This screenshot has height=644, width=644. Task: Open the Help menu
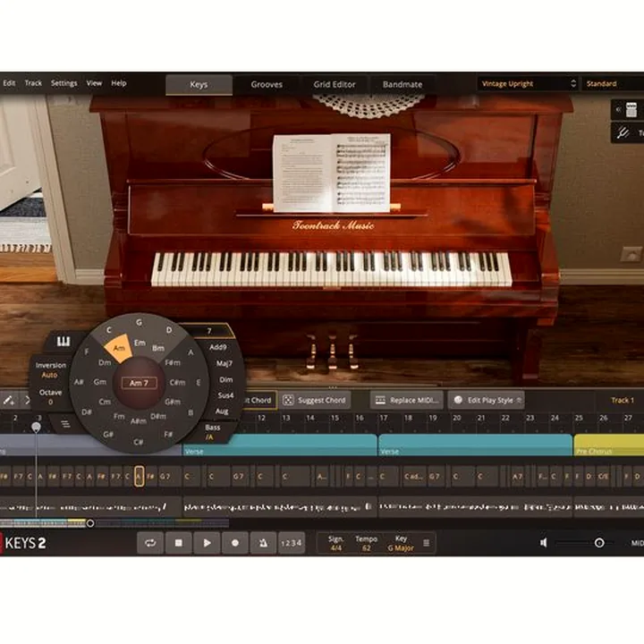[x=119, y=83]
